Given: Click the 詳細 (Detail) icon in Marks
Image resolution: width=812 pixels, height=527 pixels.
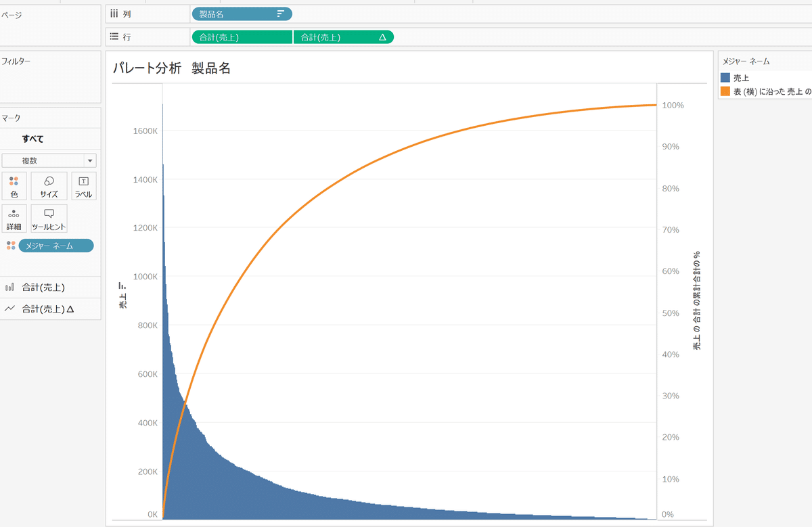Looking at the screenshot, I should tap(14, 219).
